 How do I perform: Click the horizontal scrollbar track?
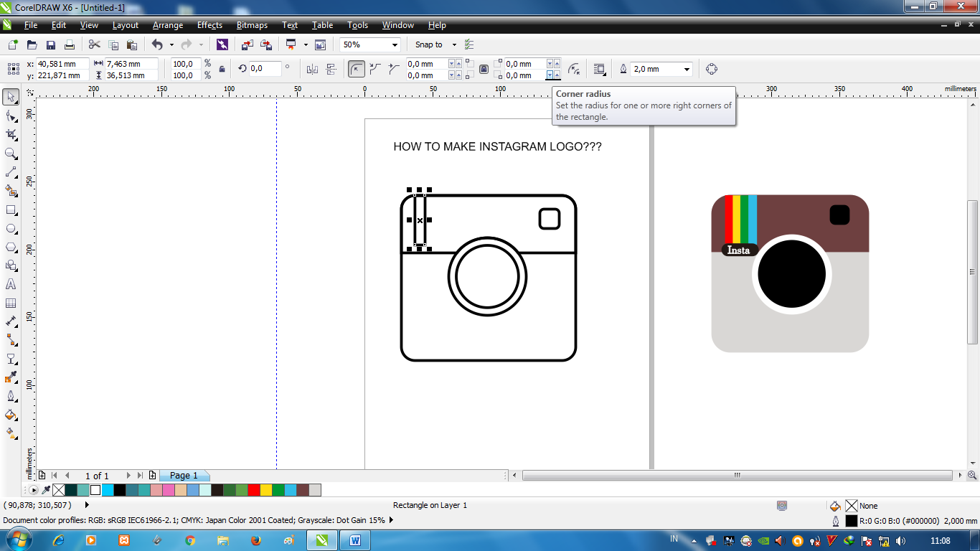737,475
